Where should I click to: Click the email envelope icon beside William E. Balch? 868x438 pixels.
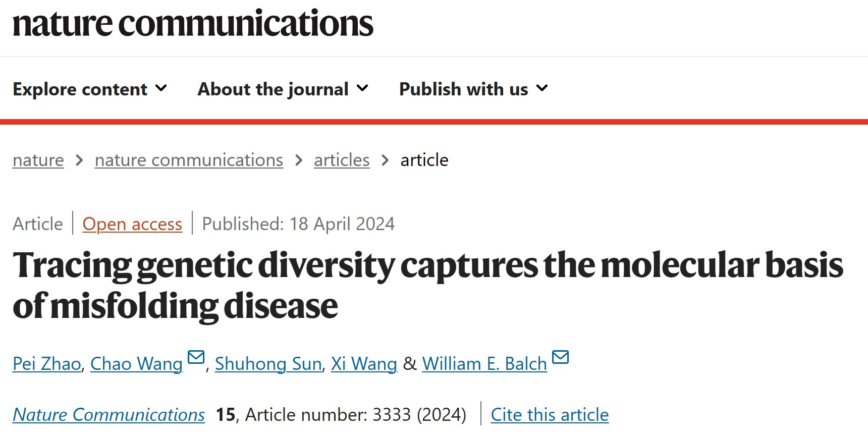[560, 357]
